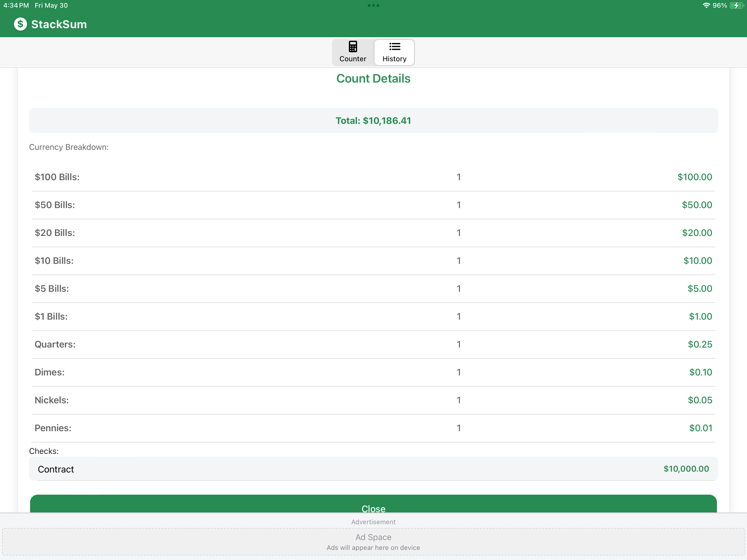
Task: Select the Contract check name
Action: (56, 469)
